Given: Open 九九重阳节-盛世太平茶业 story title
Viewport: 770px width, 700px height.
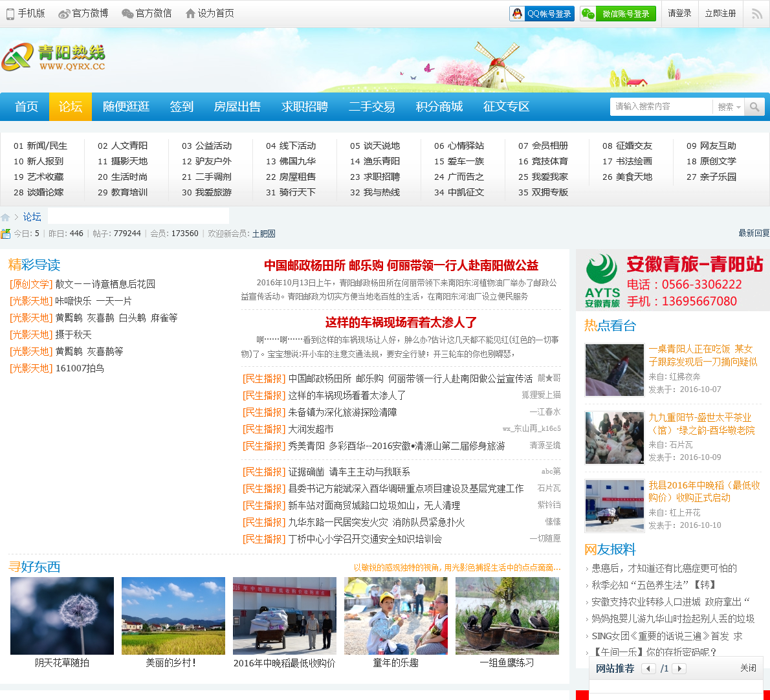Looking at the screenshot, I should click(x=702, y=424).
